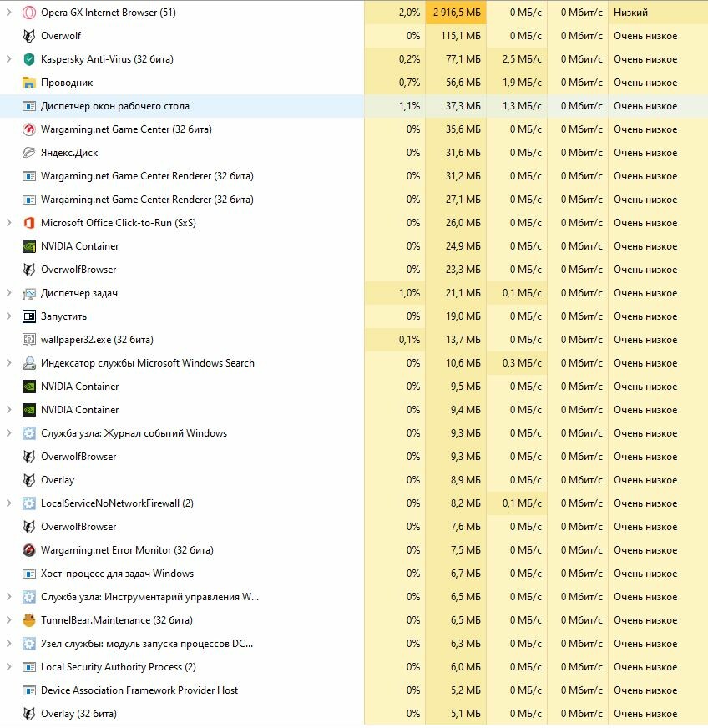The image size is (708, 728).
Task: Click the Opera GX Internet Browser icon
Action: (28, 13)
